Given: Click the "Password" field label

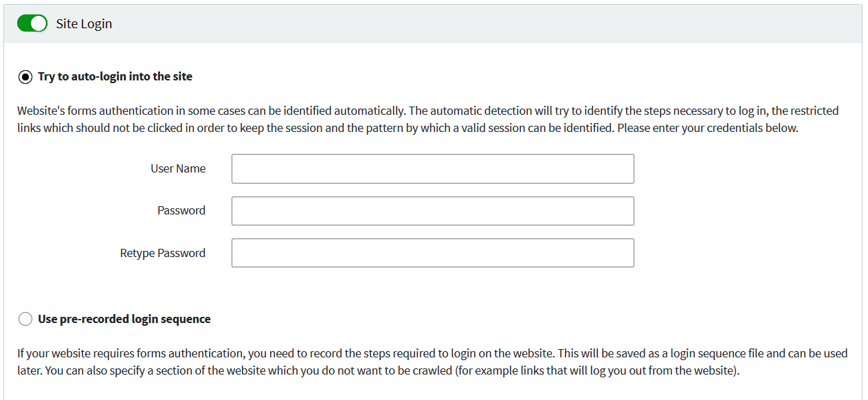Looking at the screenshot, I should (x=181, y=211).
